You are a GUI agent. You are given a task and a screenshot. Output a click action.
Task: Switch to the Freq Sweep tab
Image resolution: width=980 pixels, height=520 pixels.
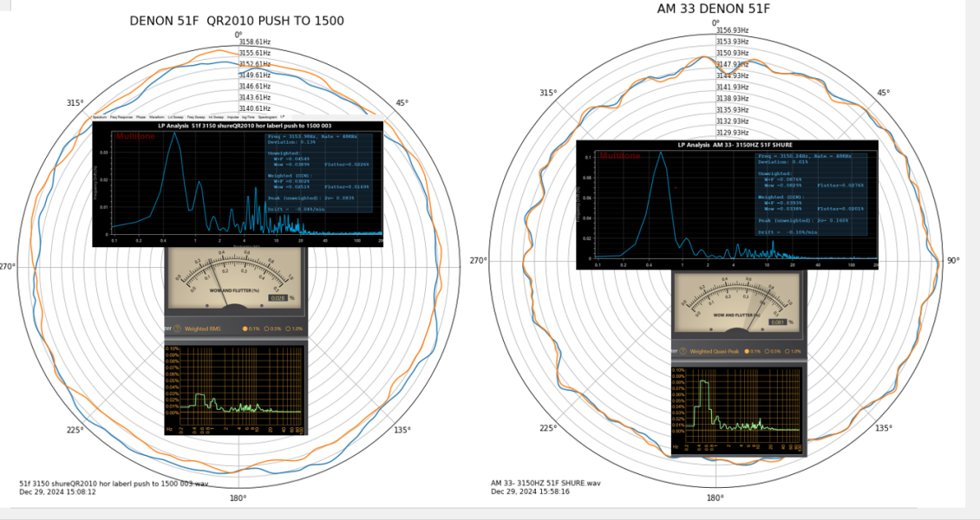coord(196,117)
